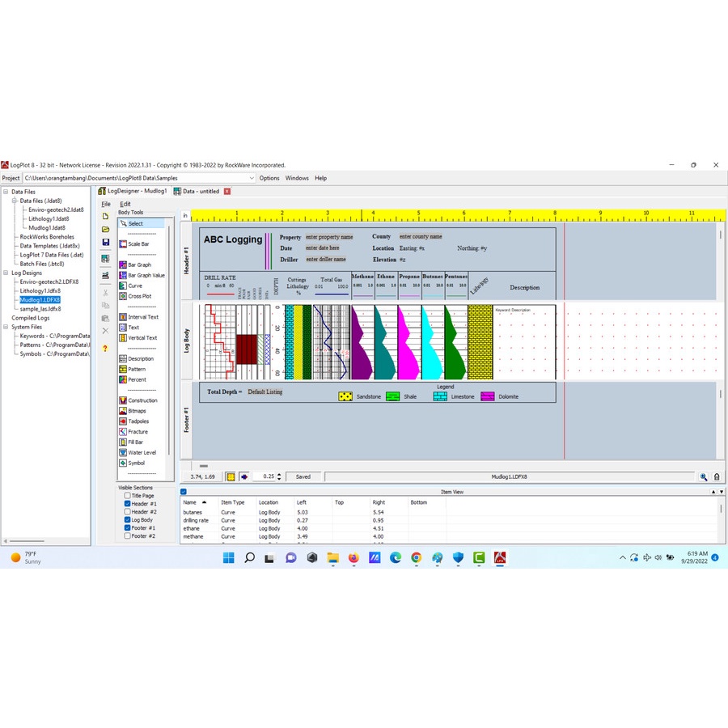This screenshot has height=728, width=728.
Task: Expand the System Files tree branch
Action: (6, 327)
